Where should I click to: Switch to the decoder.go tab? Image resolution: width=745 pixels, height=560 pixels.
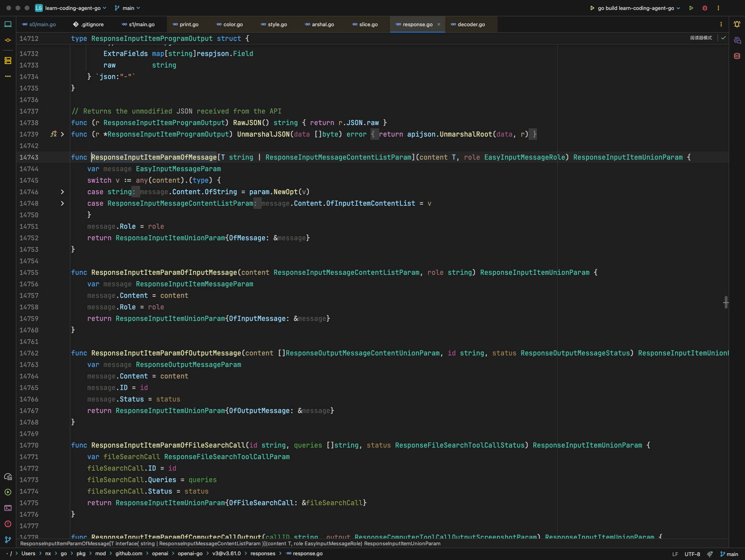coord(471,24)
